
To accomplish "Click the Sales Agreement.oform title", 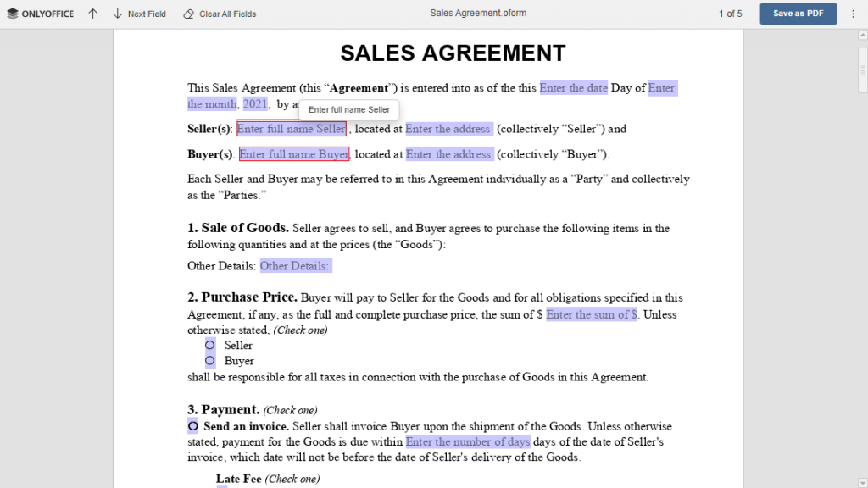I will point(479,13).
